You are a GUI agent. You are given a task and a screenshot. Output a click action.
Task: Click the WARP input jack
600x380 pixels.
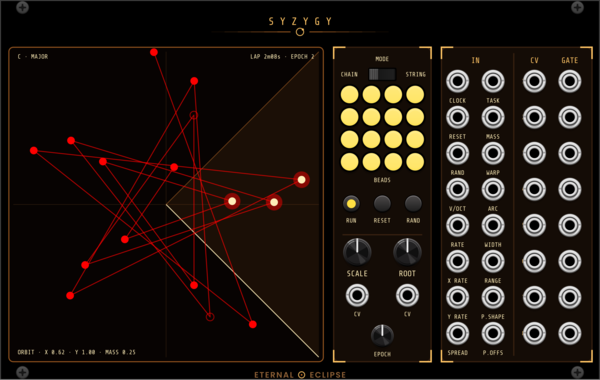[493, 153]
